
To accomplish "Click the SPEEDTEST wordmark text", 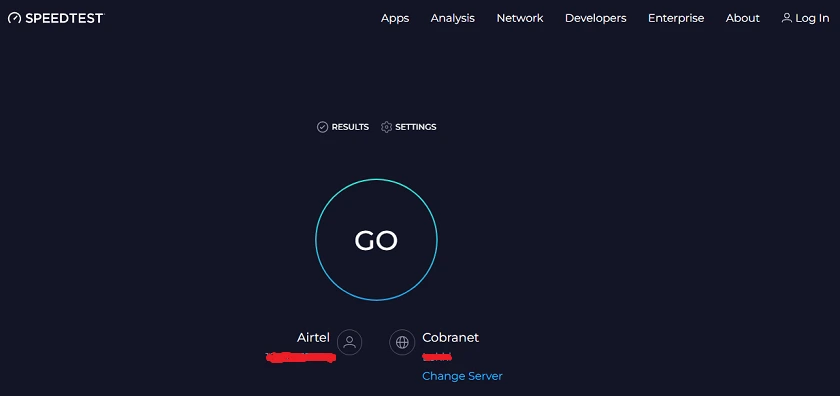I will click(x=64, y=18).
